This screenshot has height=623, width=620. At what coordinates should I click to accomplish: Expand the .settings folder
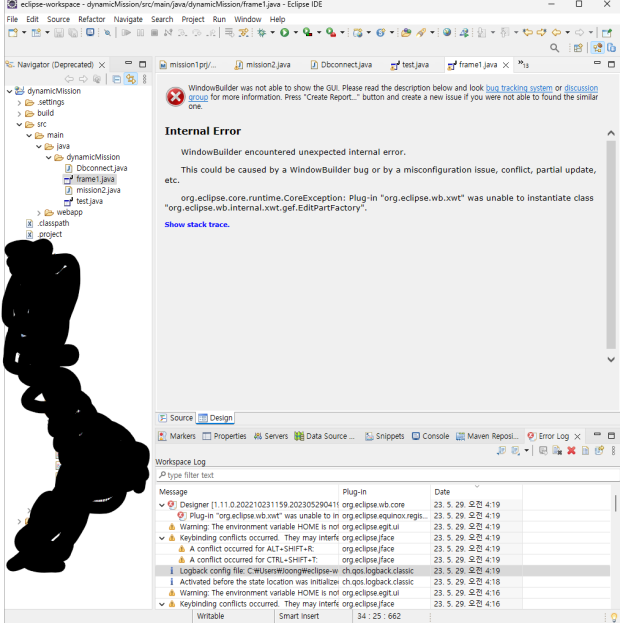pyautogui.click(x=19, y=103)
